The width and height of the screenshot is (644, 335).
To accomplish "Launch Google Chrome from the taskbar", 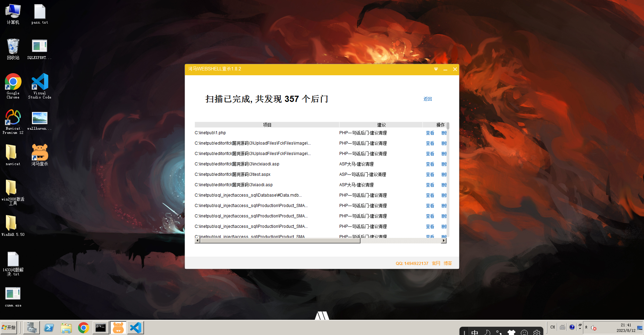I will [x=83, y=327].
